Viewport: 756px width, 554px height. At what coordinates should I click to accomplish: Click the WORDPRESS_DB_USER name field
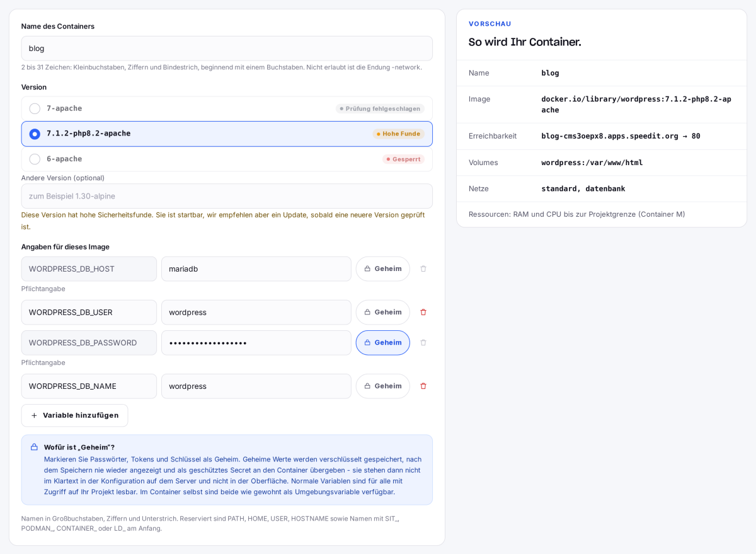(x=89, y=312)
